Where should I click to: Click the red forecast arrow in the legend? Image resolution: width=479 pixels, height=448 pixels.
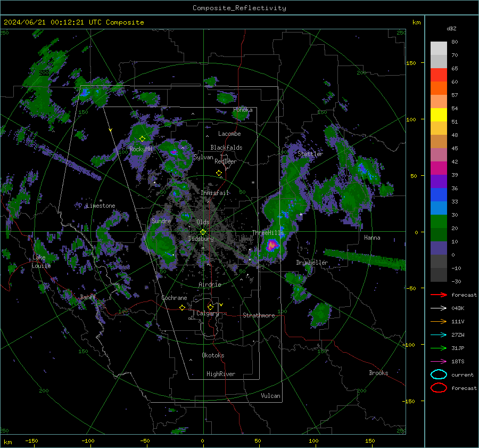[x=439, y=295]
